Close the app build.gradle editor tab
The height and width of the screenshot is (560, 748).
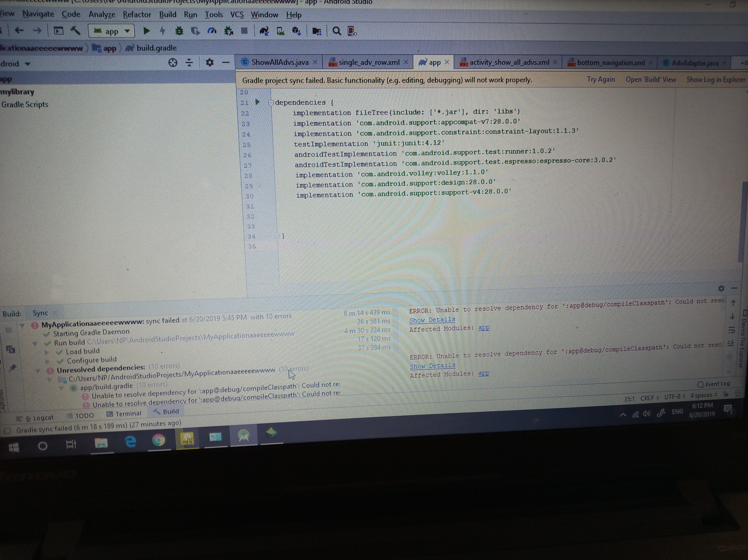click(x=447, y=62)
